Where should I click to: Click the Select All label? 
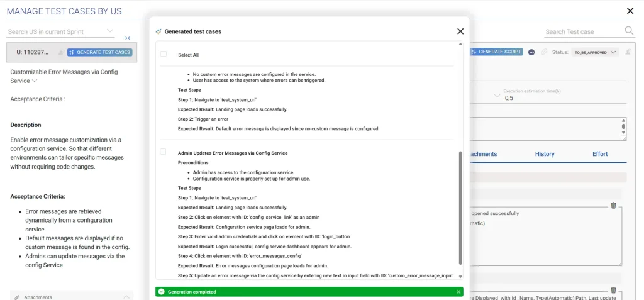tap(189, 55)
